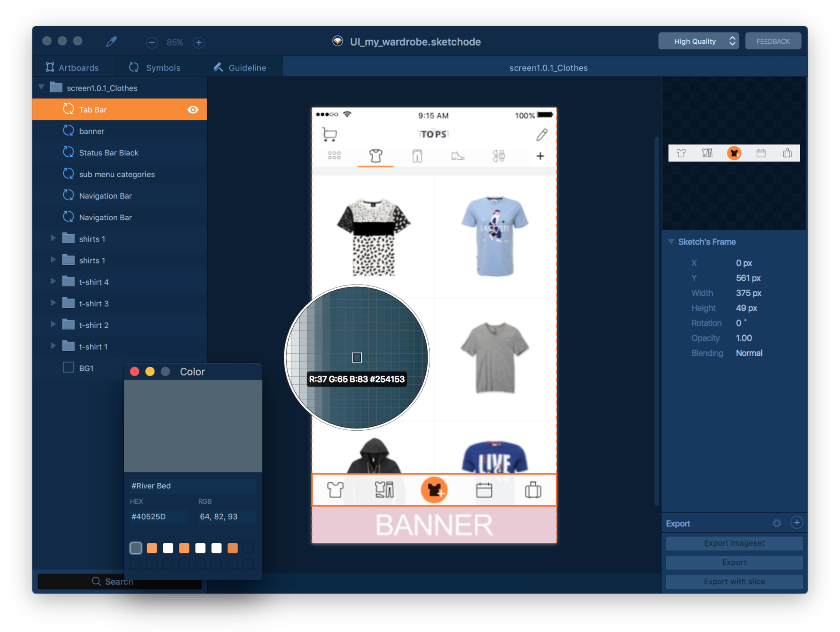Click the pencil edit icon in the mockup
This screenshot has height=632, width=840.
pos(542,134)
